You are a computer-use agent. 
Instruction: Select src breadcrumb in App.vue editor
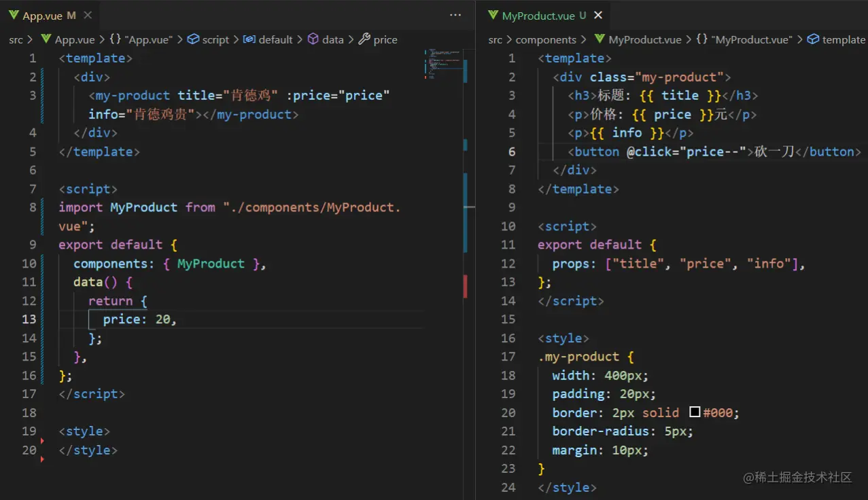point(16,39)
